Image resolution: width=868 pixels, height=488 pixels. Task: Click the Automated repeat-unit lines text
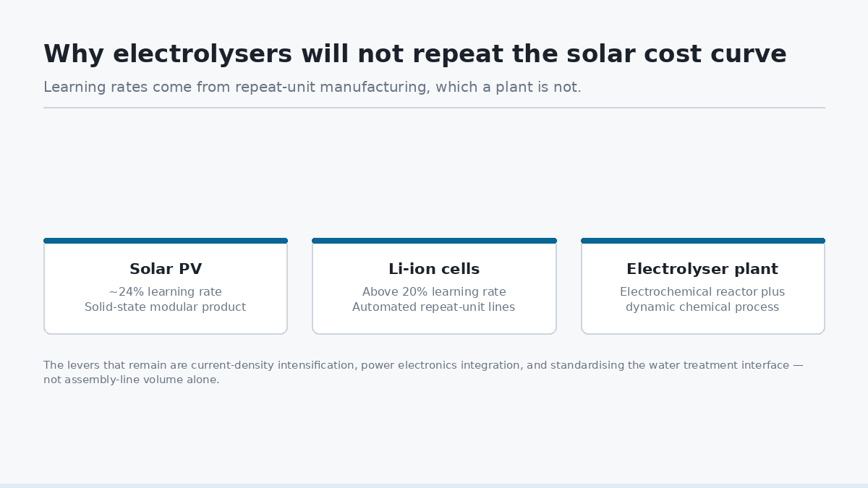point(434,307)
